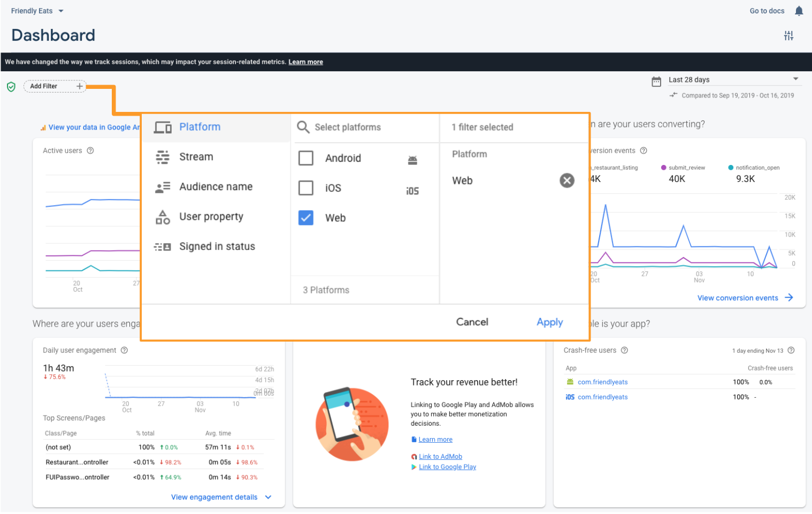Open the iOS com.friendlyeats app link
812x514 pixels.
tap(602, 397)
